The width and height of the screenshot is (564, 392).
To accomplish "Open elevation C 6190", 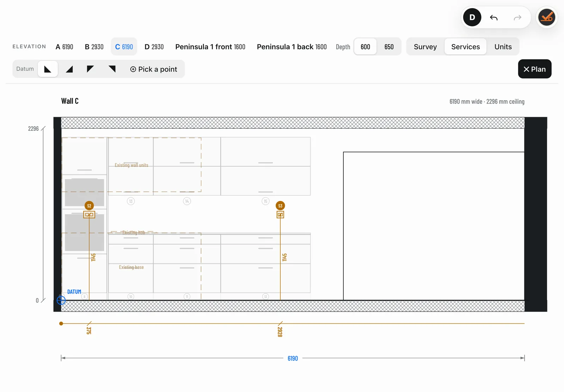I will [124, 47].
